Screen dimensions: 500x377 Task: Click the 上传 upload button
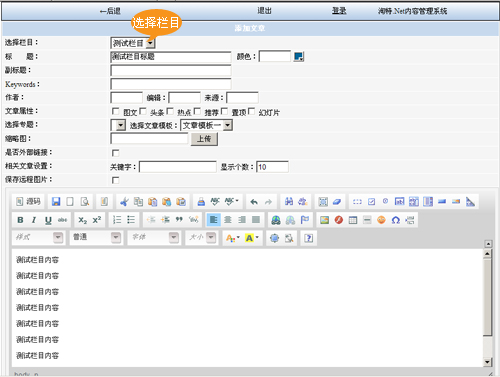(204, 139)
